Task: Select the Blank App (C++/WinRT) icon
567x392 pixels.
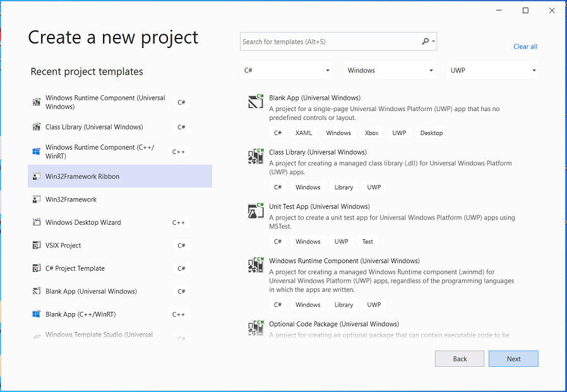Action: pos(37,314)
